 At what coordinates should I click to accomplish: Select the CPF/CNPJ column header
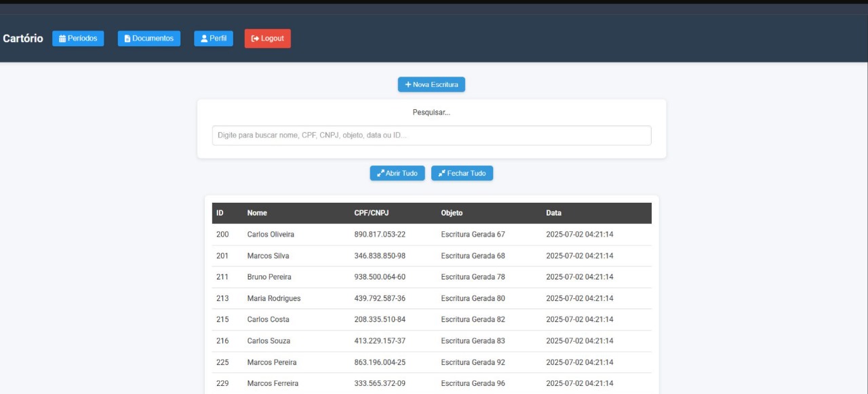pyautogui.click(x=371, y=213)
